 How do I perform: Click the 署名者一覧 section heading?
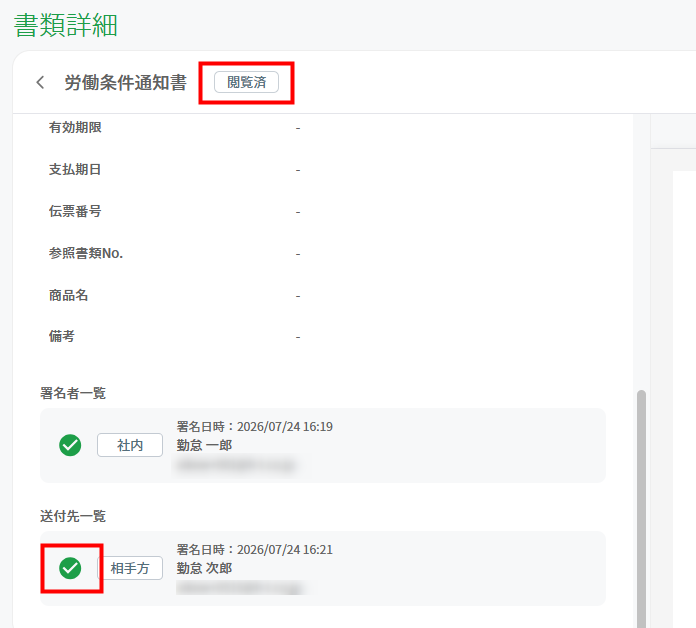click(x=73, y=393)
